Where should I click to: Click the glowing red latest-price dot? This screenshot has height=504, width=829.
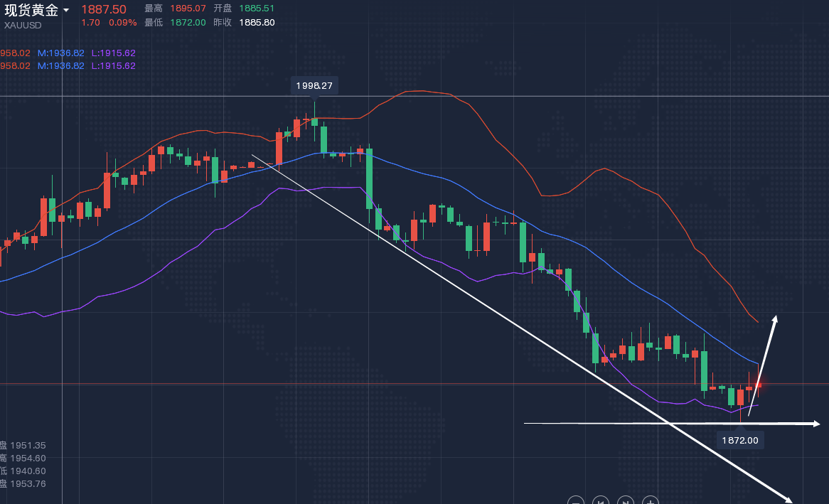759,385
